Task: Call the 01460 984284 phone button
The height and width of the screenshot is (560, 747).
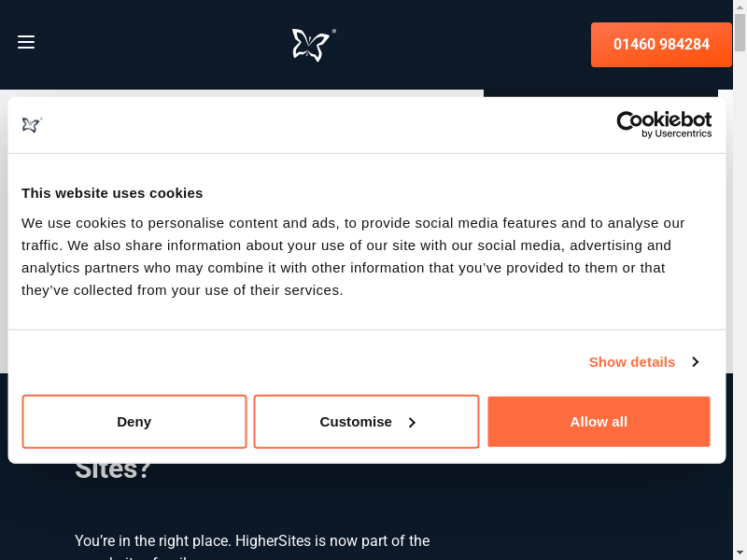Action: click(x=661, y=44)
